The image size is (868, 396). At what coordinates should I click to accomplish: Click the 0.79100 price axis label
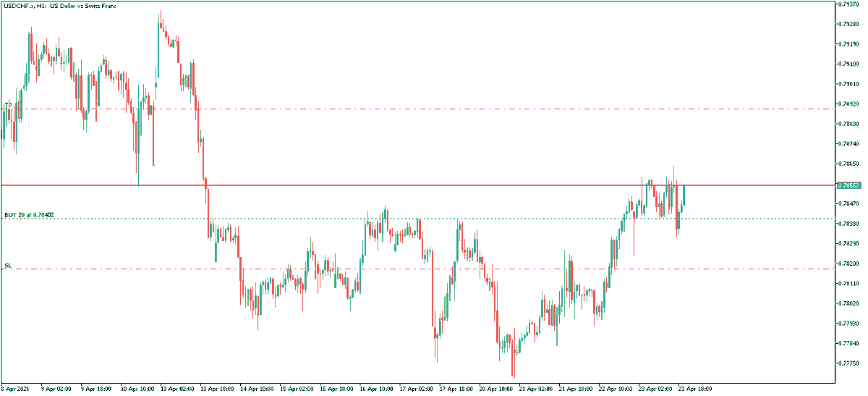848,64
